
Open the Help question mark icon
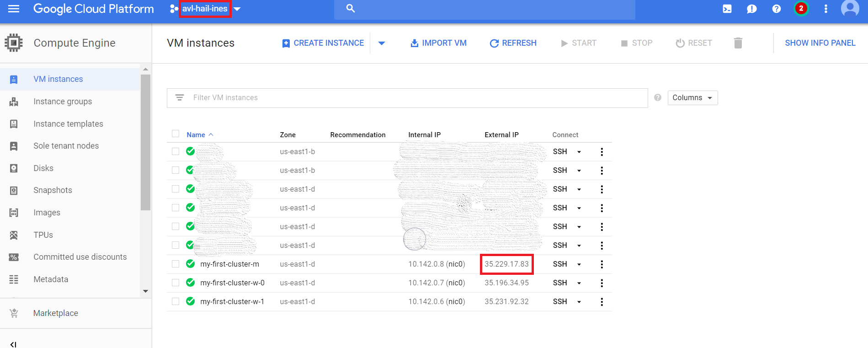click(x=776, y=9)
